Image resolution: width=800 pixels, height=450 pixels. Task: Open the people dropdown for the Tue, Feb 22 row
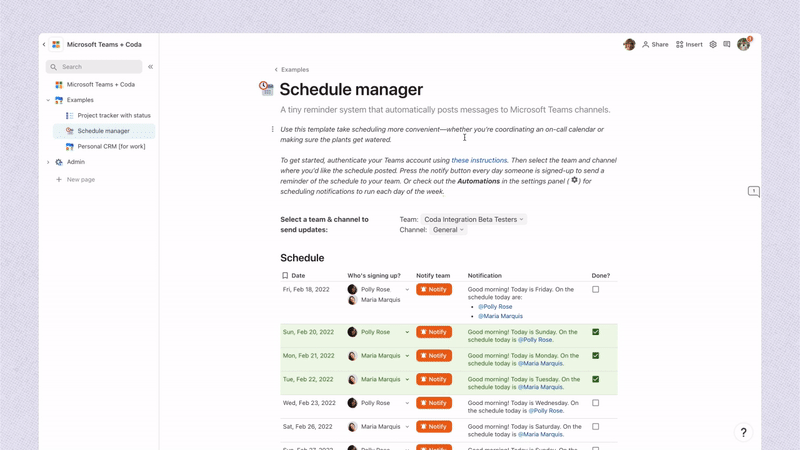coord(407,380)
